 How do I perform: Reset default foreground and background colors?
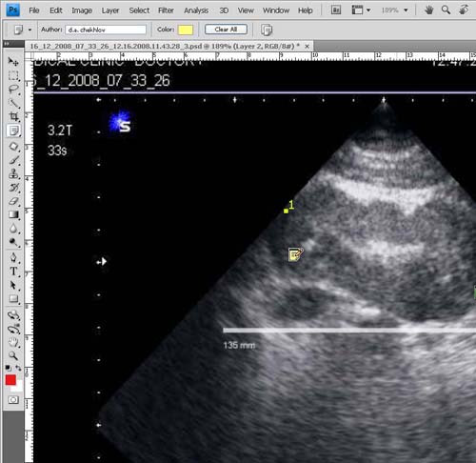coord(9,369)
